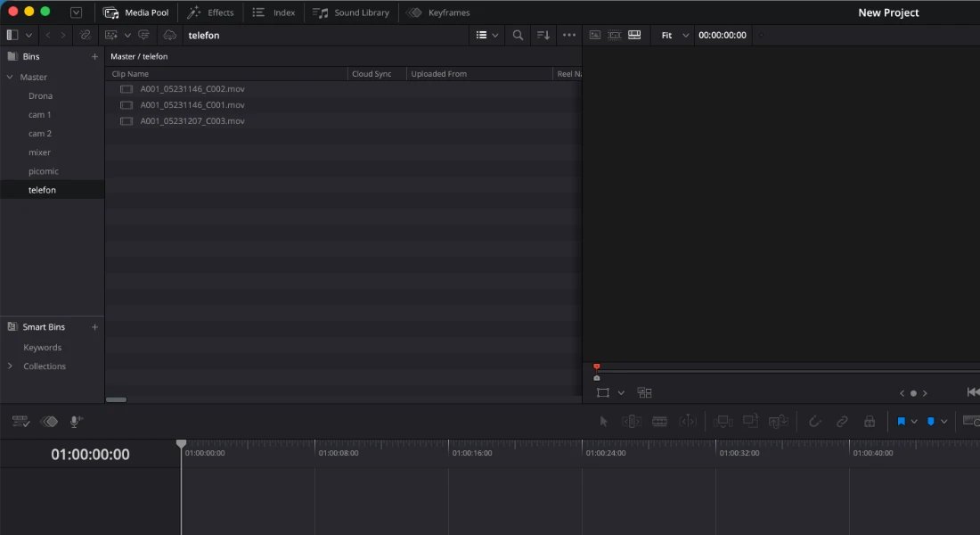The height and width of the screenshot is (535, 980).
Task: Select the mixer bin
Action: coord(39,152)
